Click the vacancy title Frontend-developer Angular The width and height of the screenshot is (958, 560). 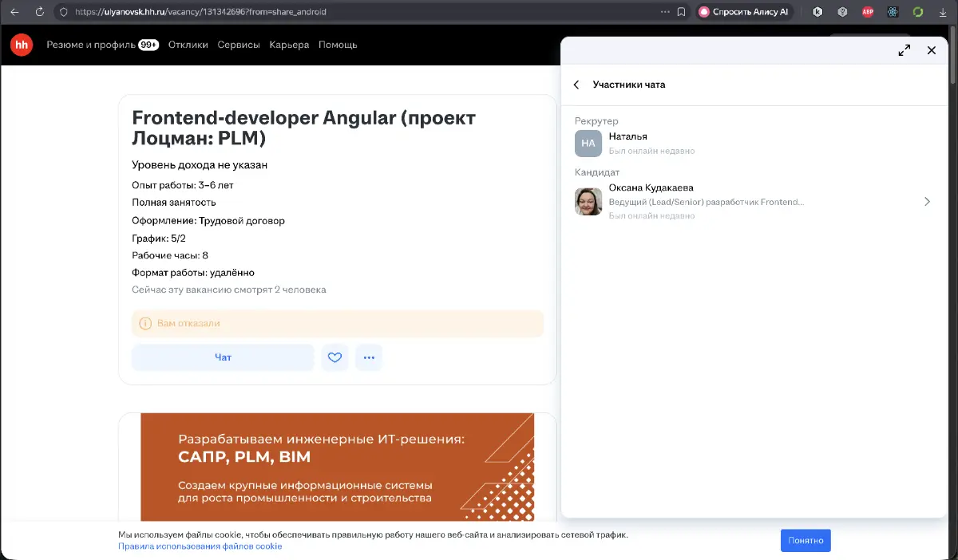(303, 128)
